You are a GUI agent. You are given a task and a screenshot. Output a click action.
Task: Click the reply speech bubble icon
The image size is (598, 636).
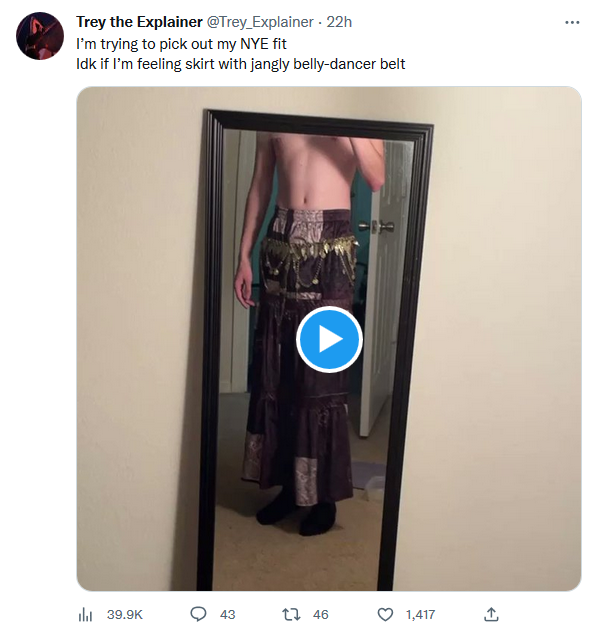coord(198,614)
